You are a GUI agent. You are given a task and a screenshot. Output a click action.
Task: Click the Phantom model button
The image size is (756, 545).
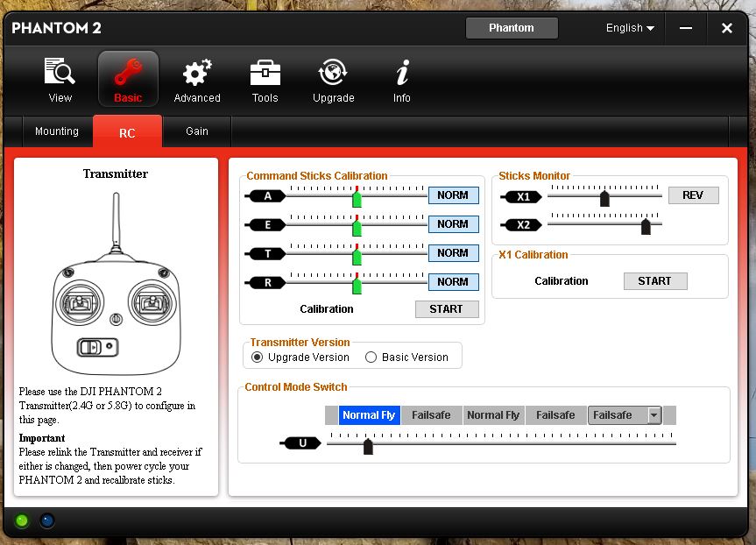512,28
